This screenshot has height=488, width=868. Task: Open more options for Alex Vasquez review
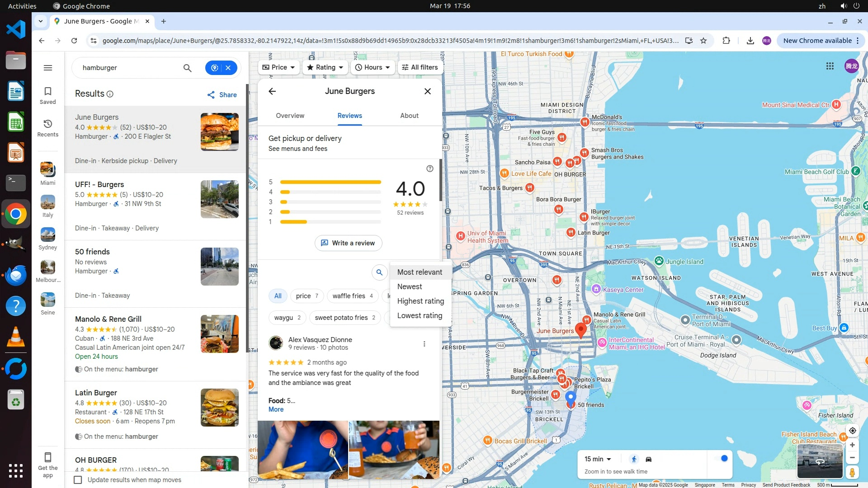tap(424, 344)
